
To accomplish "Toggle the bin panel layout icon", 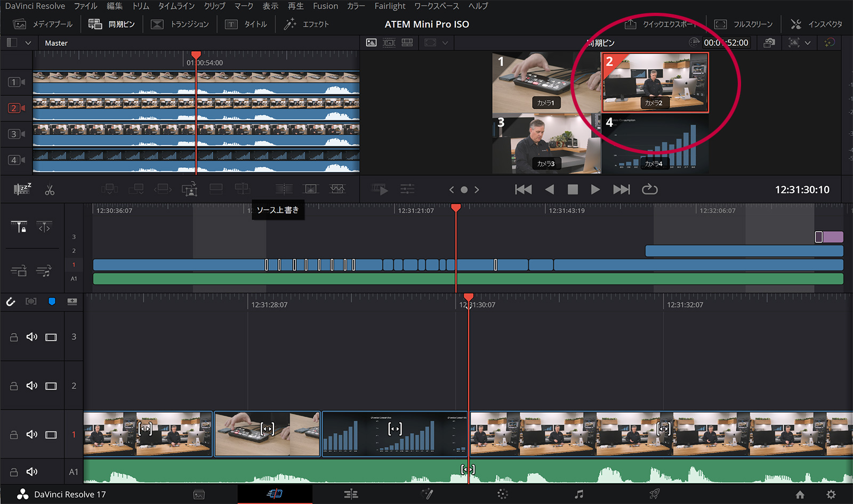I will pyautogui.click(x=12, y=43).
